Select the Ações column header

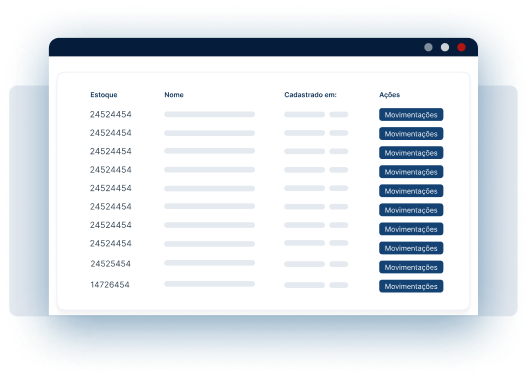tap(389, 95)
